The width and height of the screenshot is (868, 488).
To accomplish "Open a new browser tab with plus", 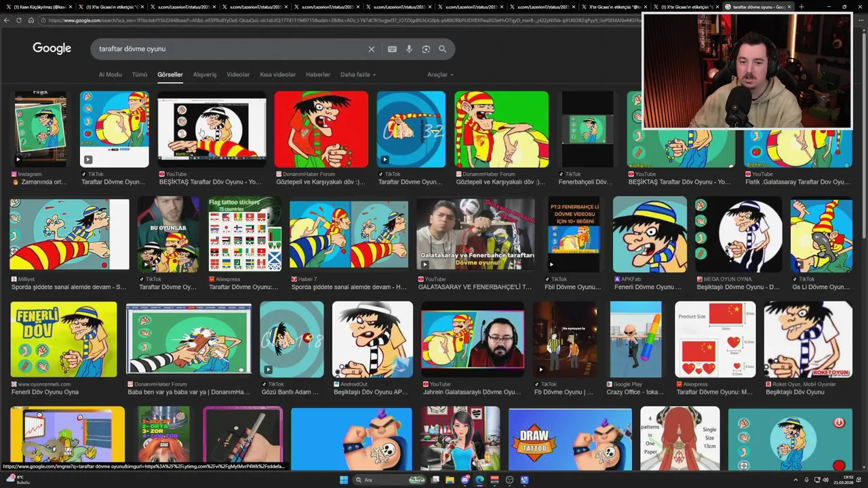I will (801, 7).
